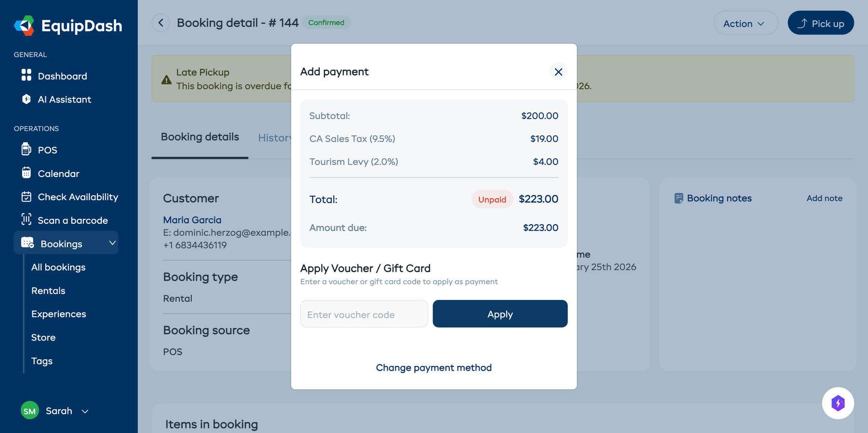Select the Scan a barcode icon
The image size is (868, 433).
26,220
